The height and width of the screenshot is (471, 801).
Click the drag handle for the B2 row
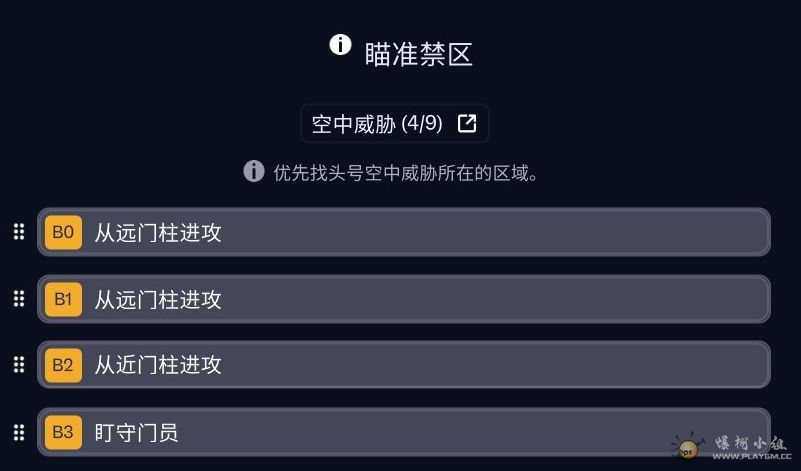pos(18,365)
